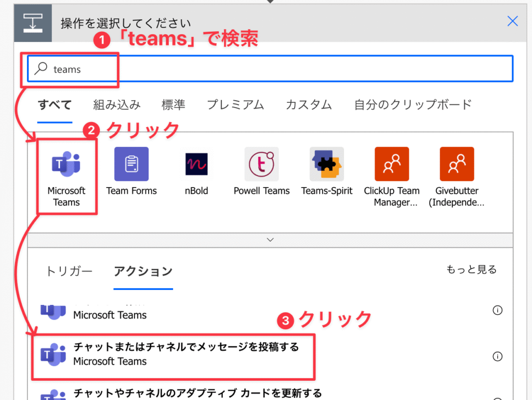The height and width of the screenshot is (400, 532).
Task: Open the プレミアム tab
Action: click(x=235, y=104)
